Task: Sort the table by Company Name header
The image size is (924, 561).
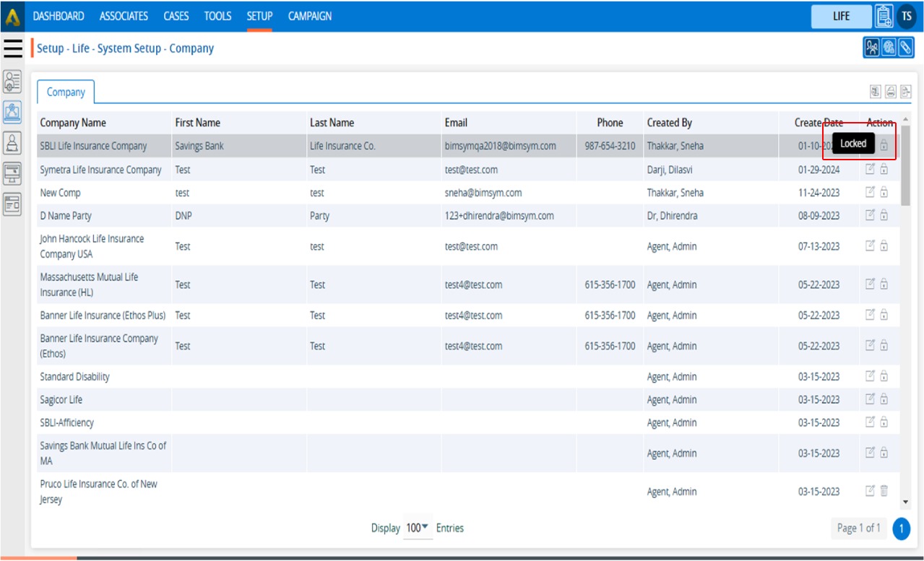Action: pos(73,123)
